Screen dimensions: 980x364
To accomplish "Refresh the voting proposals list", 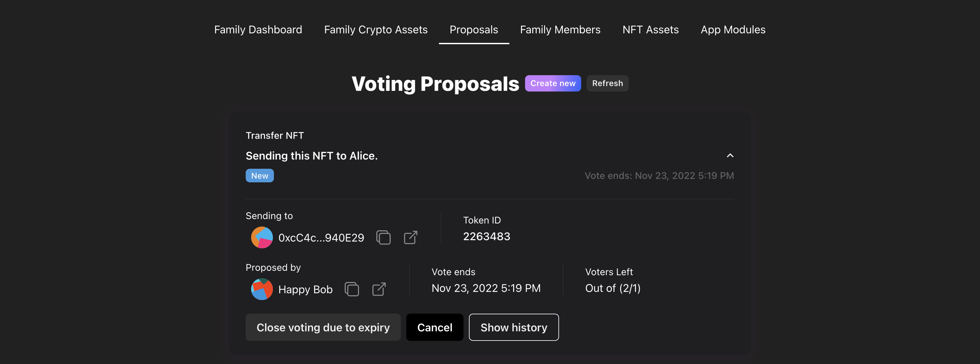I will tap(607, 83).
